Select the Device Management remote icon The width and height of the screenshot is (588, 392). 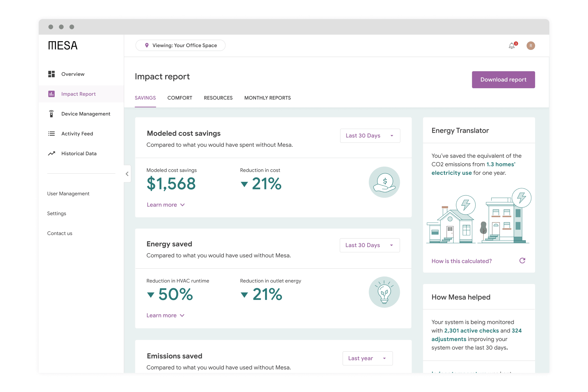coord(51,114)
